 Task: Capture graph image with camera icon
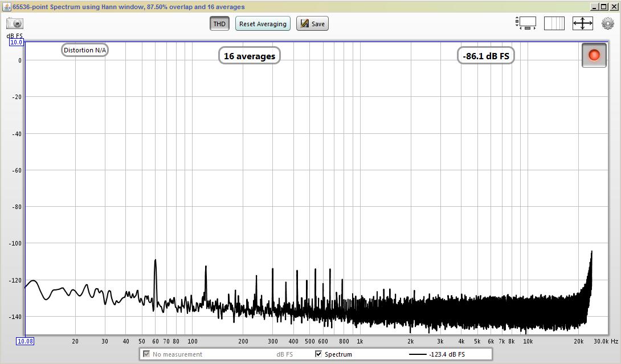[15, 24]
